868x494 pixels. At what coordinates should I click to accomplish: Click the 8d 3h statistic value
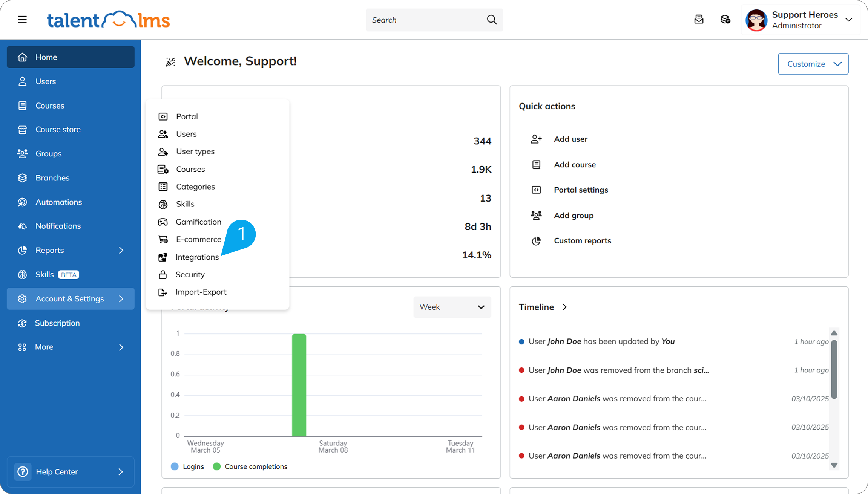(x=478, y=226)
